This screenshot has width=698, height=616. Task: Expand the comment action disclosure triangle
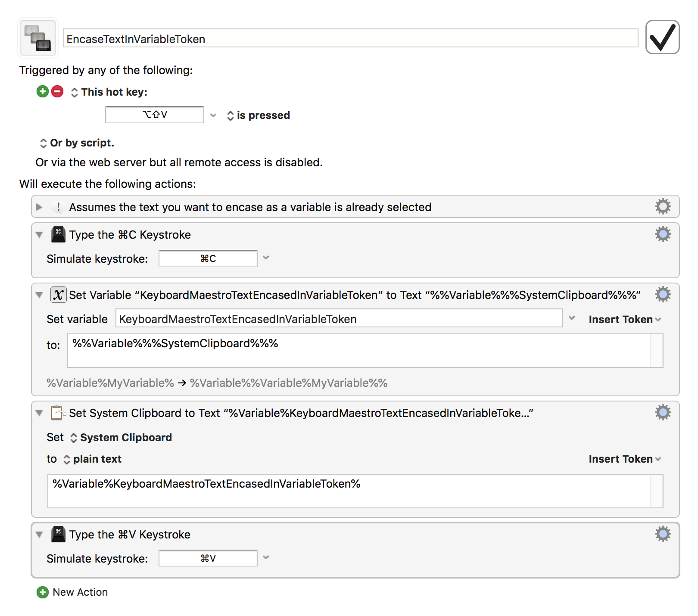click(39, 207)
